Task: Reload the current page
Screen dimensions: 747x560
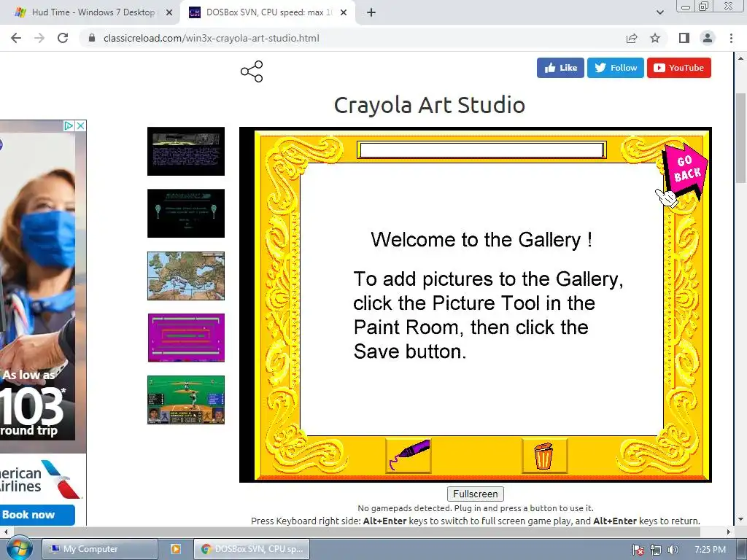Action: click(x=63, y=38)
